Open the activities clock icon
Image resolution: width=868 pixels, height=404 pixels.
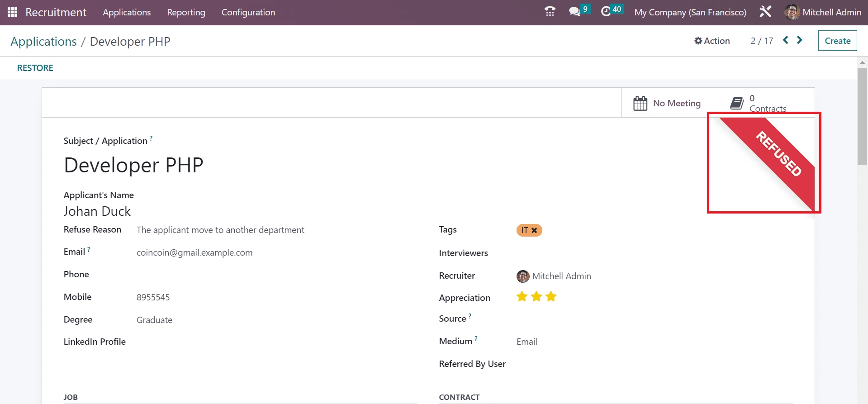(606, 12)
